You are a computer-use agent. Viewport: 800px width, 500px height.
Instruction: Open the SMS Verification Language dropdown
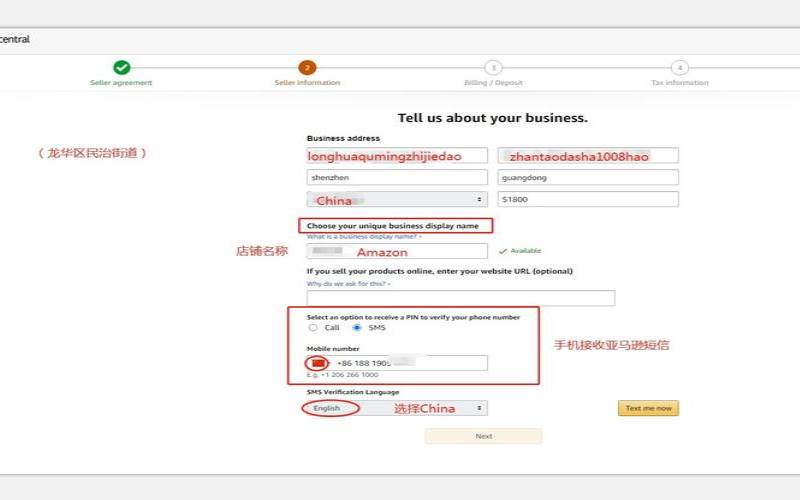[397, 408]
